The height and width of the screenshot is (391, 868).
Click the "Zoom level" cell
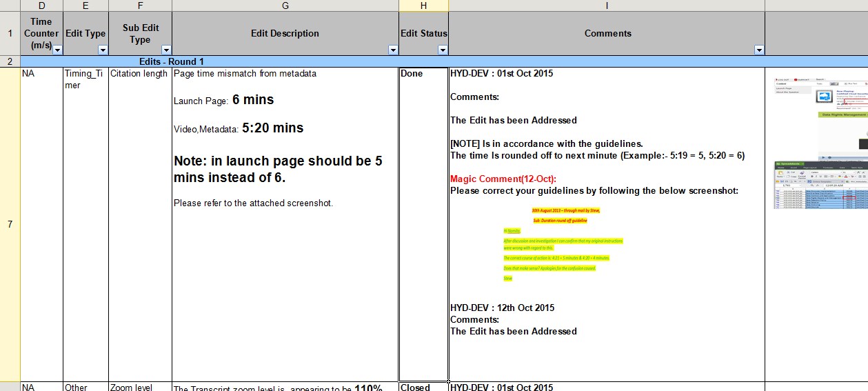click(140, 387)
